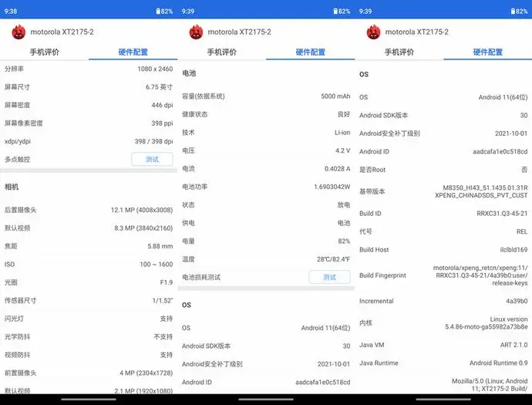Select the ISO 100 ~ 1600 value
This screenshot has height=405, width=532.
(156, 264)
